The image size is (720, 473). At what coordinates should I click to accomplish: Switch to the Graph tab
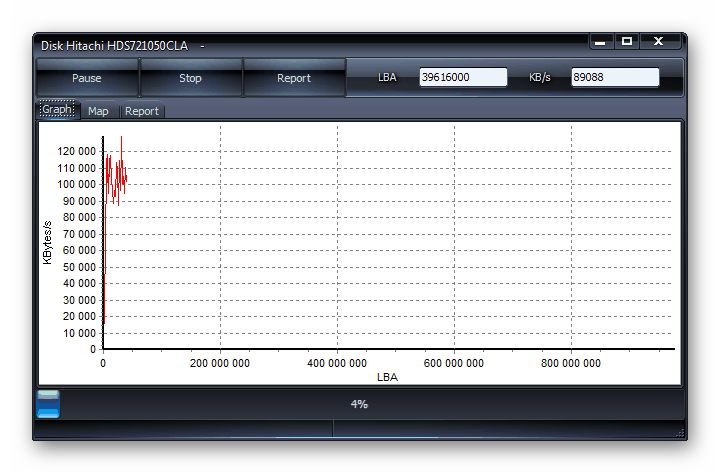57,110
